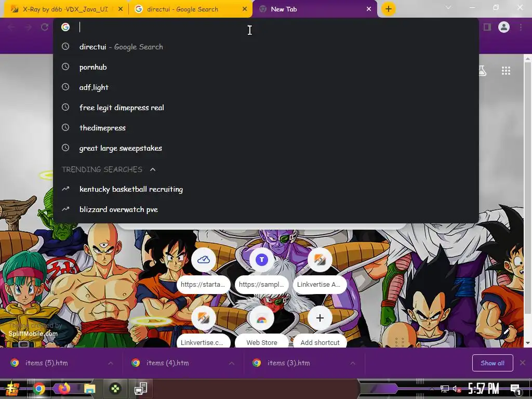Open the profile avatar menu
The image size is (532, 399).
point(504,27)
